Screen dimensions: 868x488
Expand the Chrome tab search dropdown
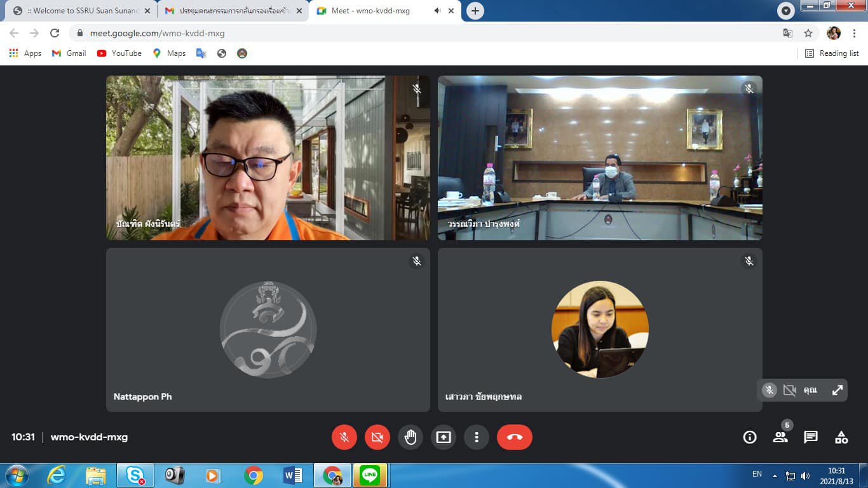pyautogui.click(x=786, y=11)
